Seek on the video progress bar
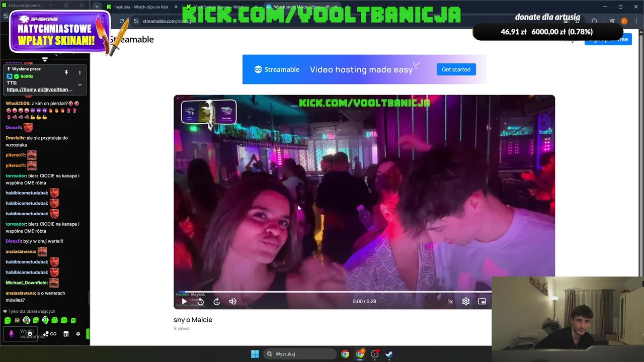Screen dimensions: 644x362 (333, 292)
